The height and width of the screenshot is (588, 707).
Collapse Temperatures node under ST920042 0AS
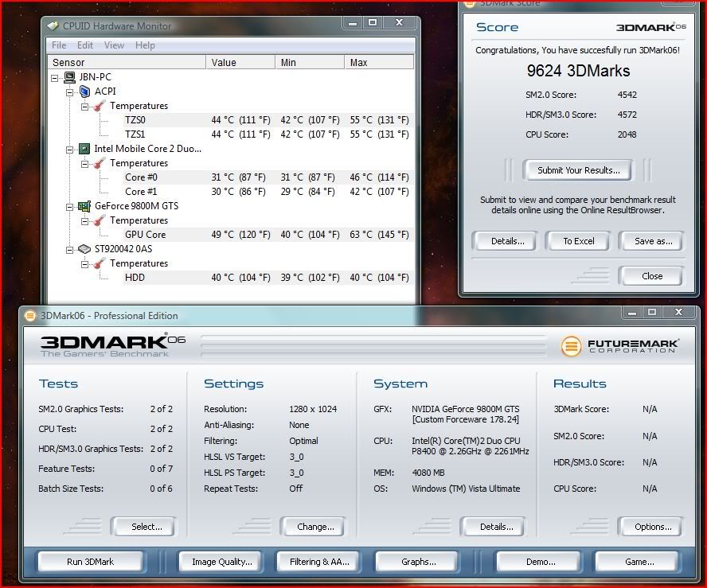84,264
